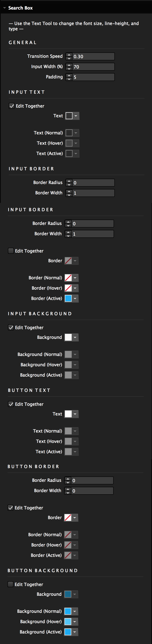Open the Input Text section's Text swatch dropdown arrow
The image size is (152, 644).
[x=76, y=116]
